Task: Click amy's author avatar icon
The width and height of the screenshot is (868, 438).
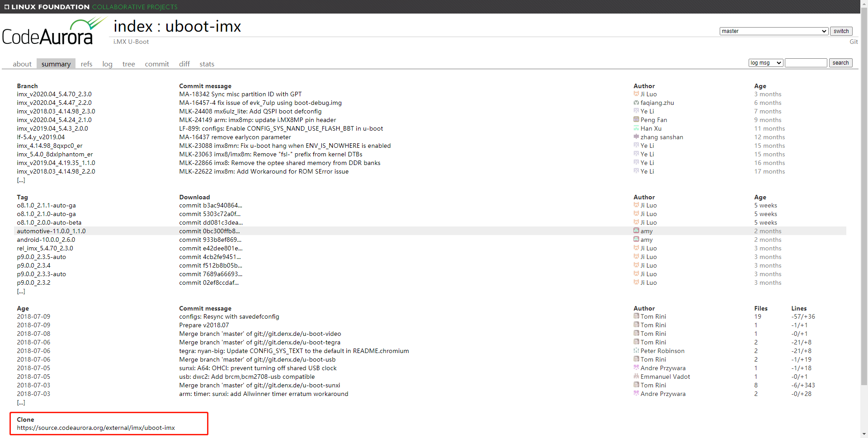Action: pyautogui.click(x=637, y=231)
